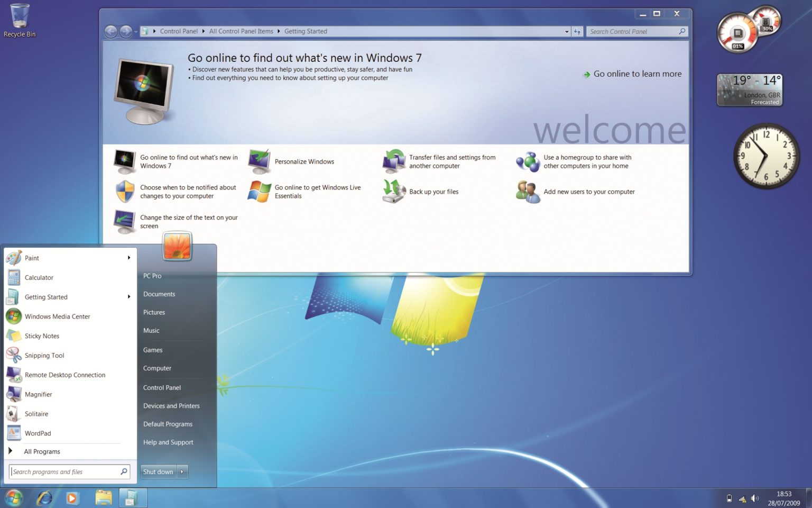Click Use a homegroup to share
The width and height of the screenshot is (812, 508).
pyautogui.click(x=587, y=161)
